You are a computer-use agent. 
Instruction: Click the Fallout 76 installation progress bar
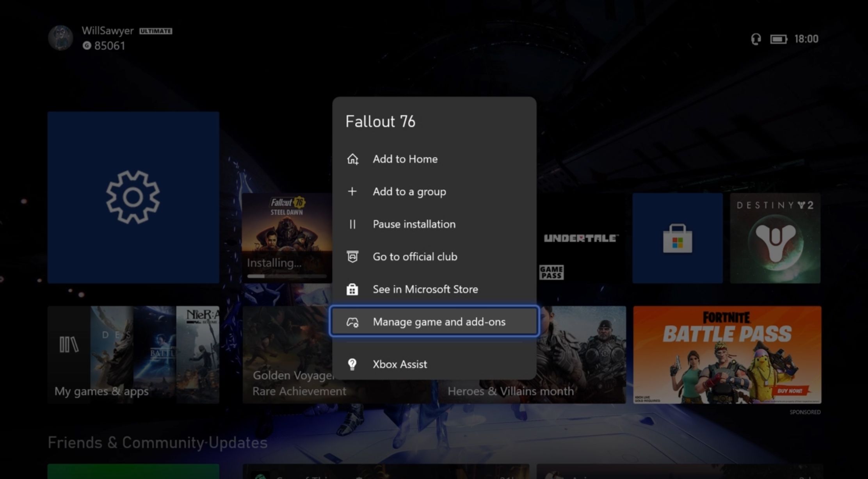[x=287, y=276]
